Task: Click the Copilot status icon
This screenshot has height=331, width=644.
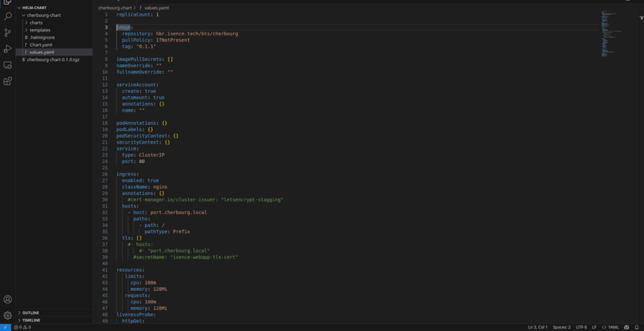Action: click(x=626, y=327)
